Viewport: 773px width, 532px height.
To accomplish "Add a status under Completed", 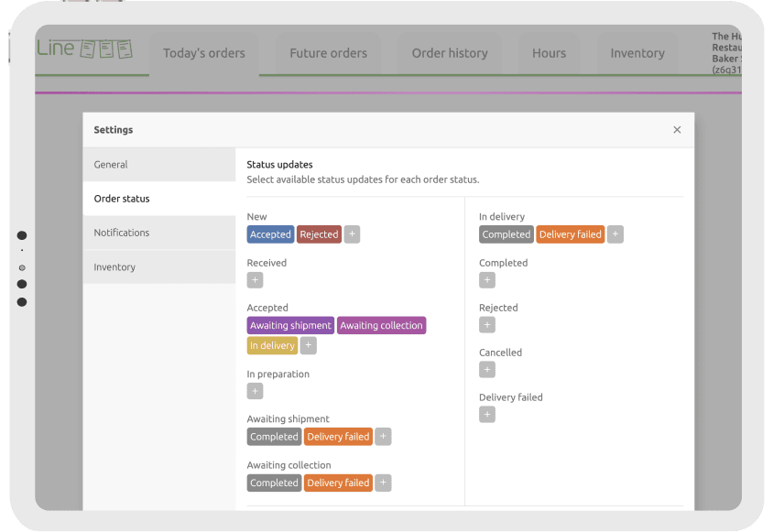I will [x=486, y=279].
